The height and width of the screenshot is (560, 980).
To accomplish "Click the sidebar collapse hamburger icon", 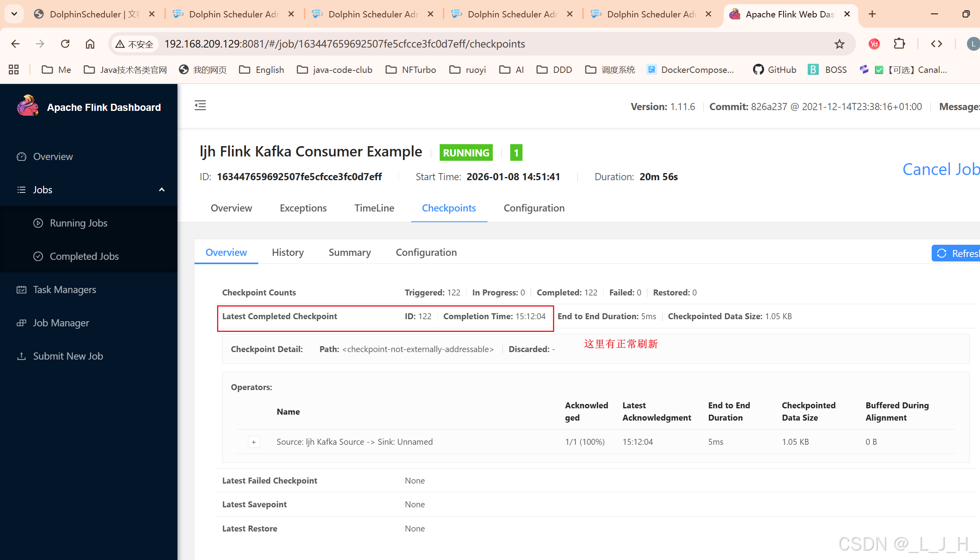I will point(200,105).
